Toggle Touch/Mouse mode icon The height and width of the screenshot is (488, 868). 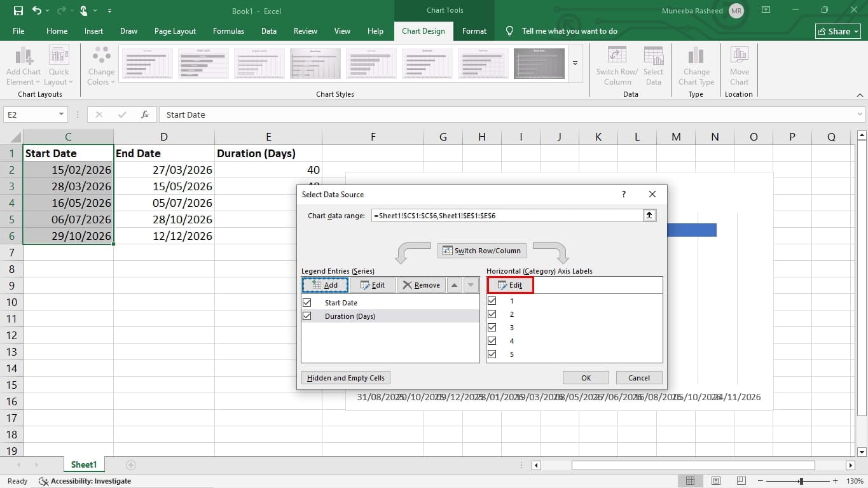click(x=83, y=11)
